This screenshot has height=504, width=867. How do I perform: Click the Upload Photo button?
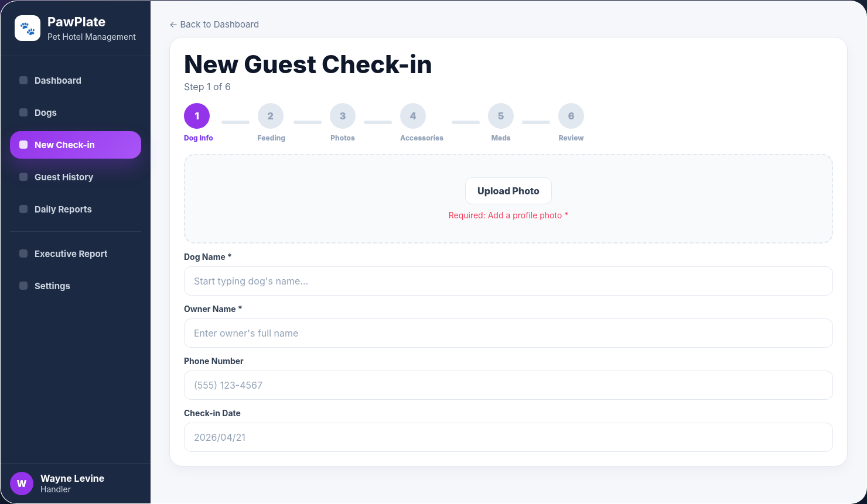(508, 191)
